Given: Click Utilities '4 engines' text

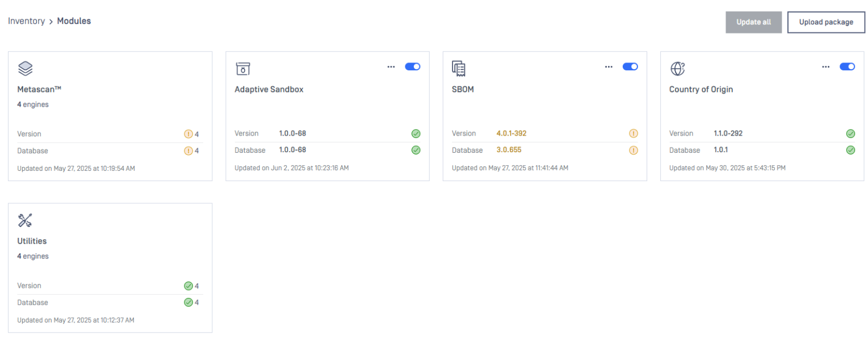Looking at the screenshot, I should pyautogui.click(x=33, y=256).
